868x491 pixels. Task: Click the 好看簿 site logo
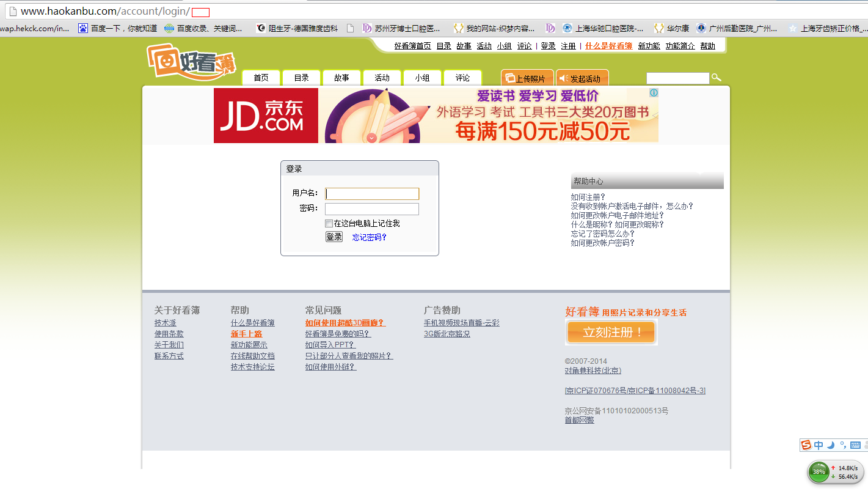(x=191, y=61)
